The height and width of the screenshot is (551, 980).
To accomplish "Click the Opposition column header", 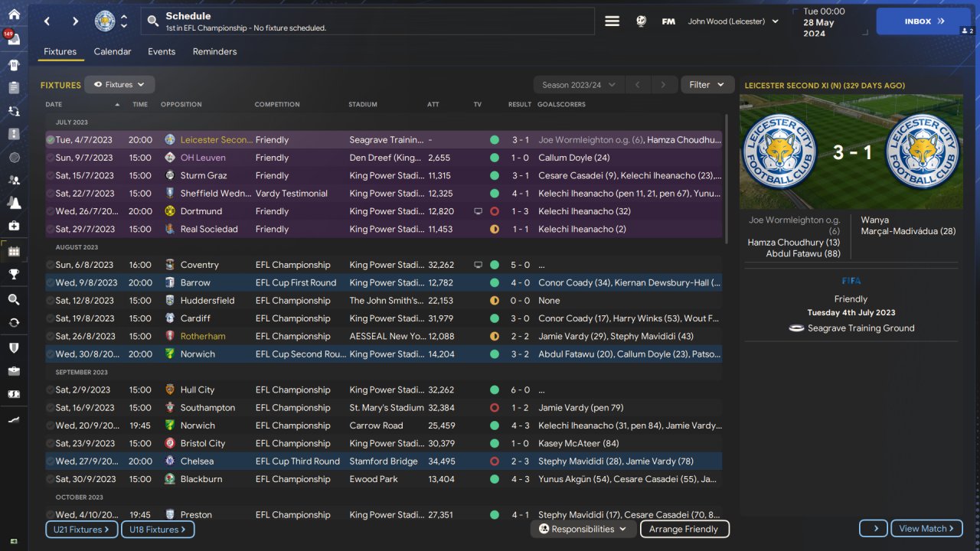I will point(181,104).
